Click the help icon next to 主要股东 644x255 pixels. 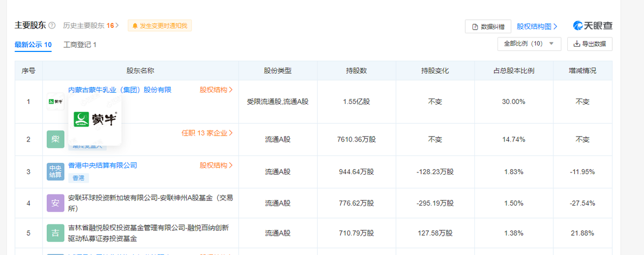coord(52,26)
